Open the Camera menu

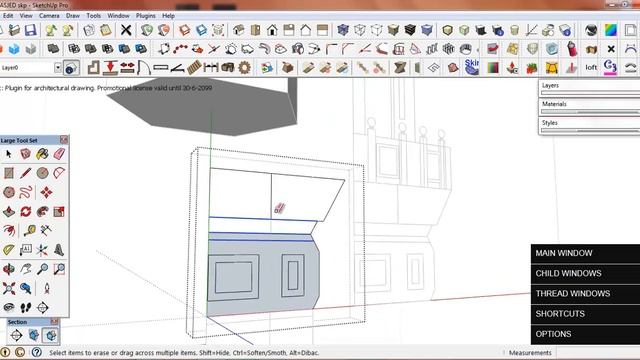click(x=49, y=16)
